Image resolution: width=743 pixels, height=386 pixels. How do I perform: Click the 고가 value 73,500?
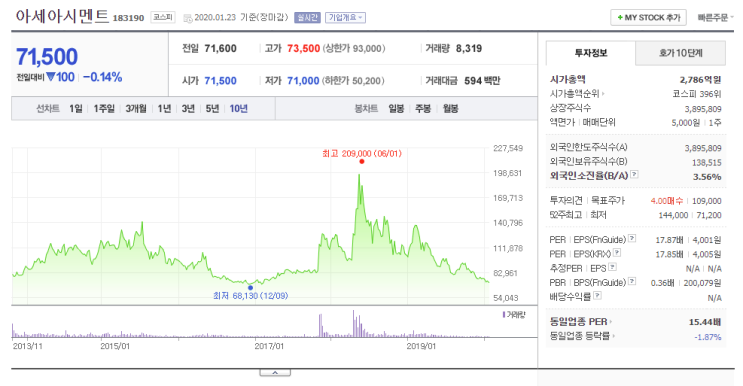point(303,48)
